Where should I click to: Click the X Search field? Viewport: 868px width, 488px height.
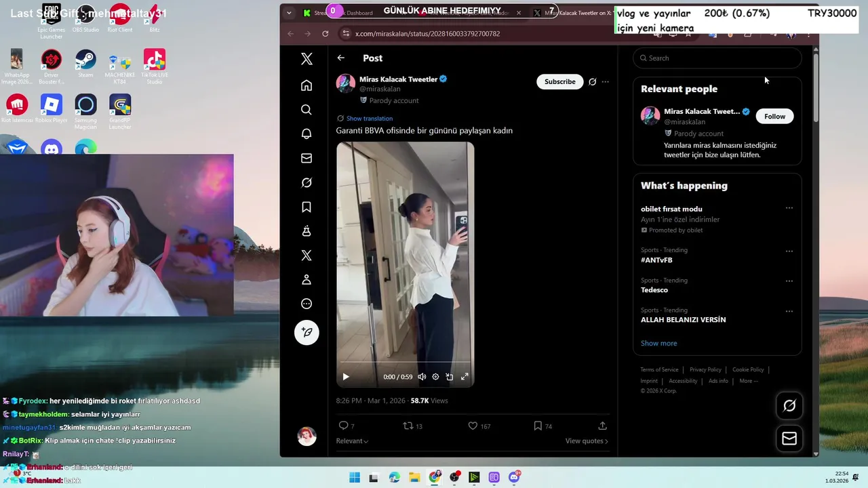[x=717, y=58]
